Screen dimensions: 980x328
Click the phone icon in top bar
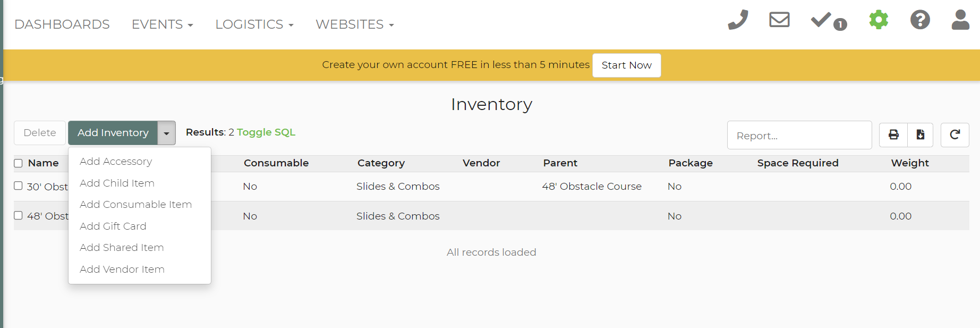pyautogui.click(x=738, y=20)
